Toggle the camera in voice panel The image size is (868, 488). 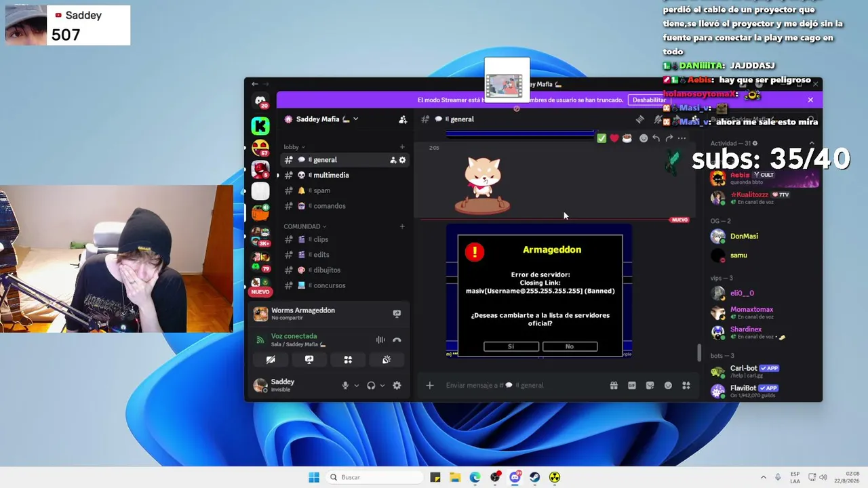(x=271, y=359)
